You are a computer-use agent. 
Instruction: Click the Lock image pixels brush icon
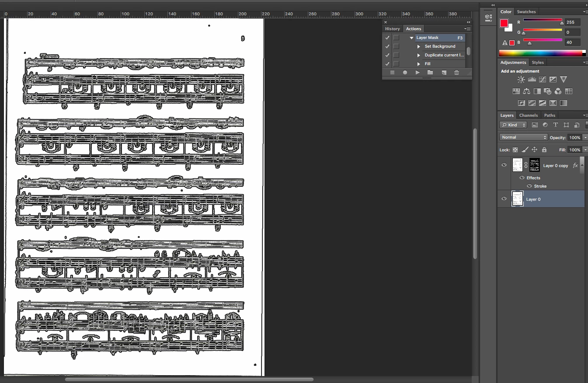click(525, 150)
